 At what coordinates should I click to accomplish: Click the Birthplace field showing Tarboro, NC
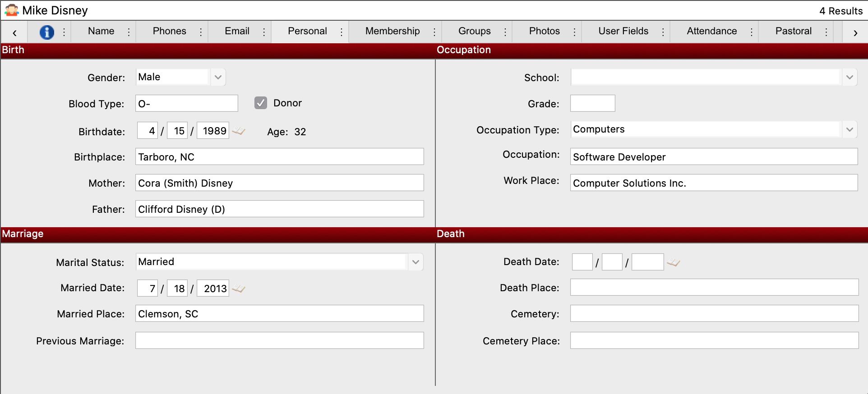(279, 157)
